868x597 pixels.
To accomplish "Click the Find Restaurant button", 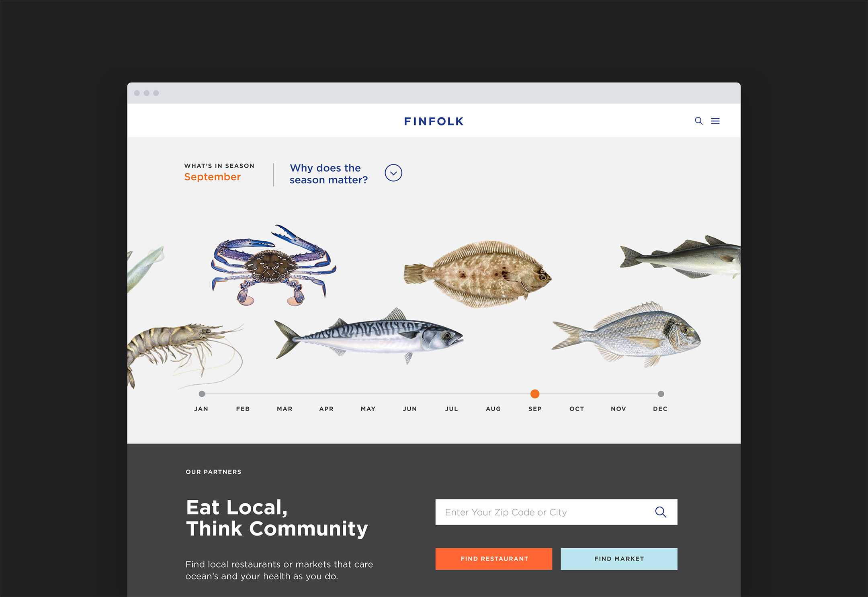I will coord(494,559).
